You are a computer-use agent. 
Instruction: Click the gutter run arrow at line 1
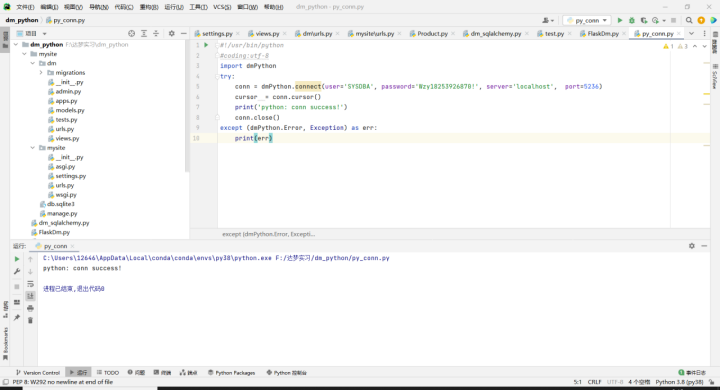tap(206, 45)
